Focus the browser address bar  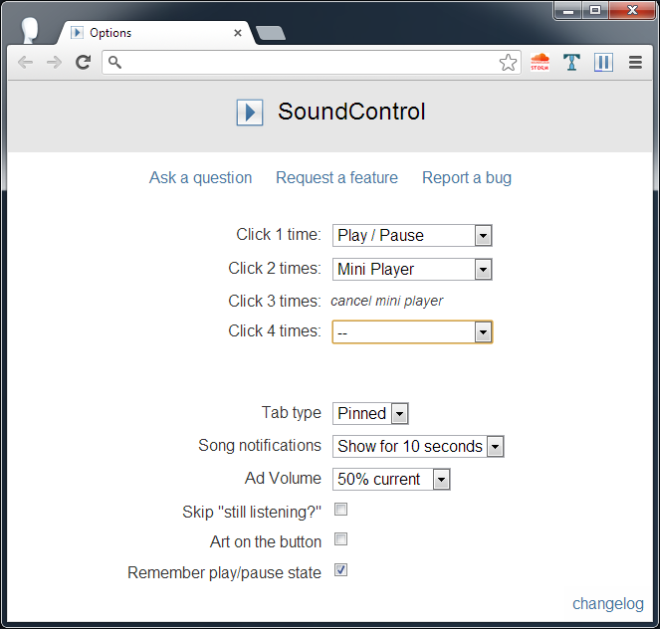(303, 63)
